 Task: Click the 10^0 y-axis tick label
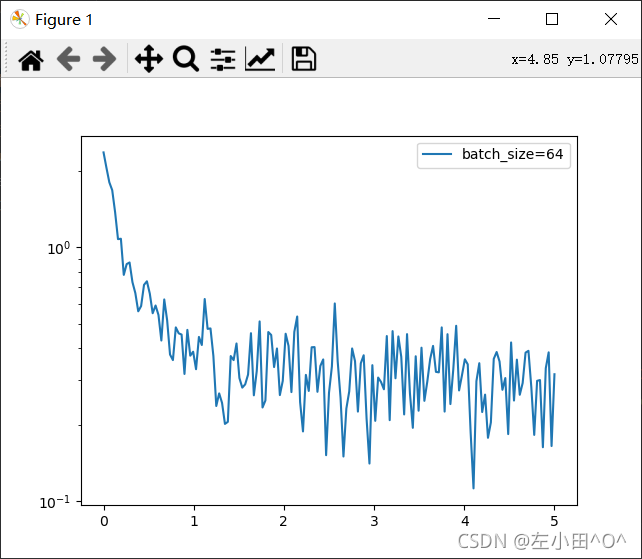pos(59,248)
